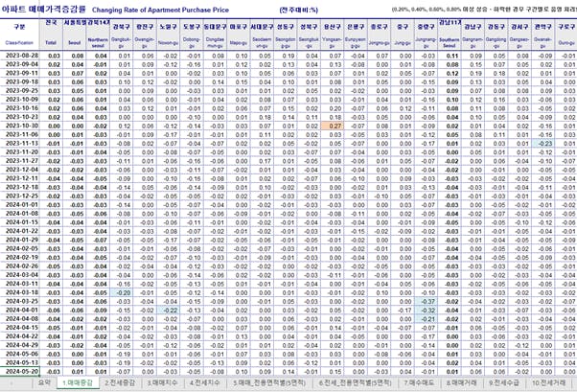
Task: Select the highlighted -0.22 Nowon-gu cell
Action: click(x=168, y=310)
